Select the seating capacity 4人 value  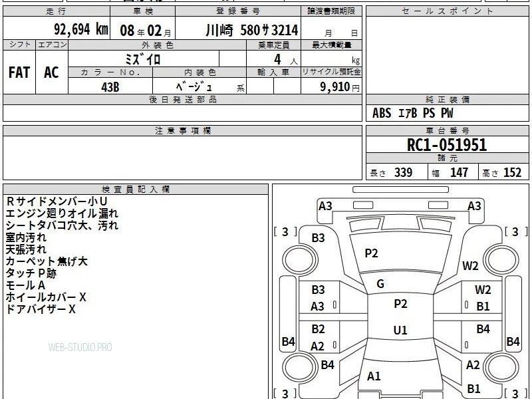(x=286, y=60)
